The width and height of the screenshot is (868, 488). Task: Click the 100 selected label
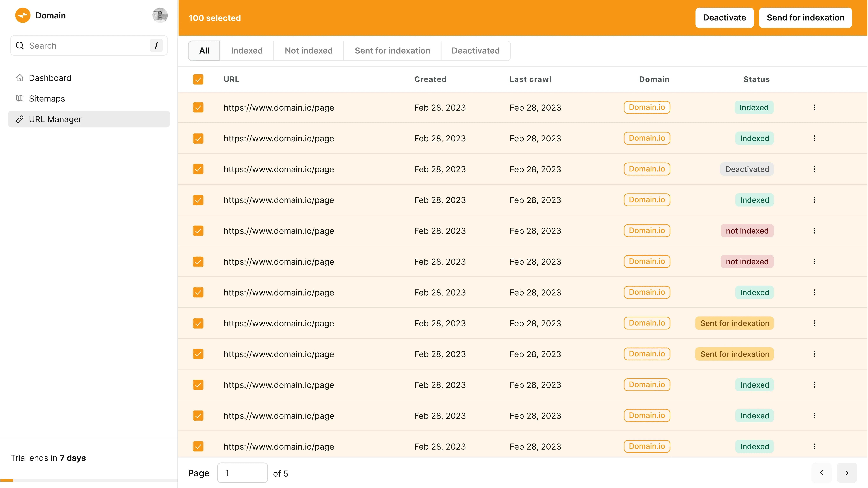215,18
